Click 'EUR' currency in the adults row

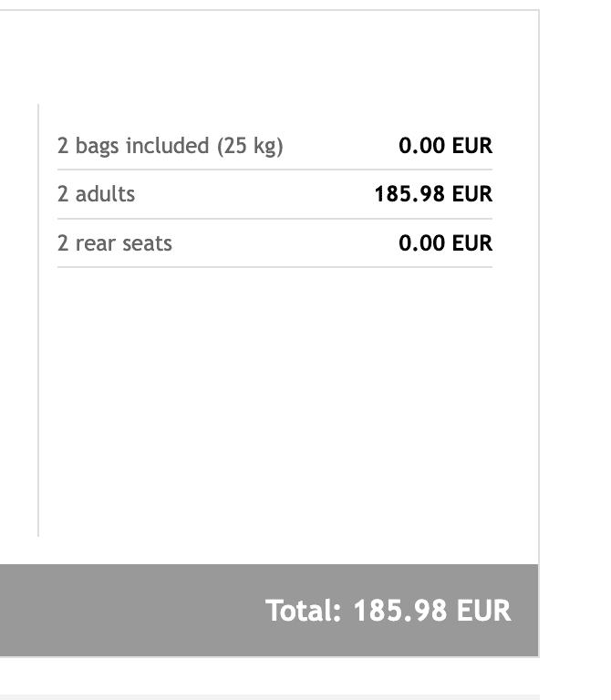(x=472, y=194)
